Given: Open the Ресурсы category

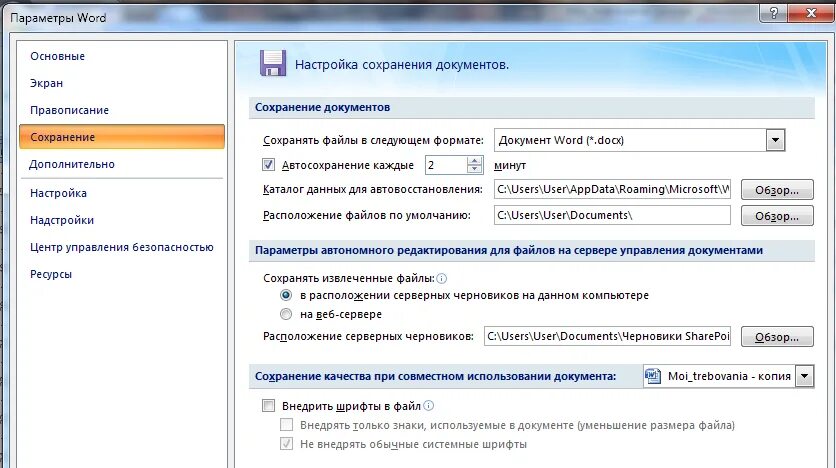Looking at the screenshot, I should 51,274.
